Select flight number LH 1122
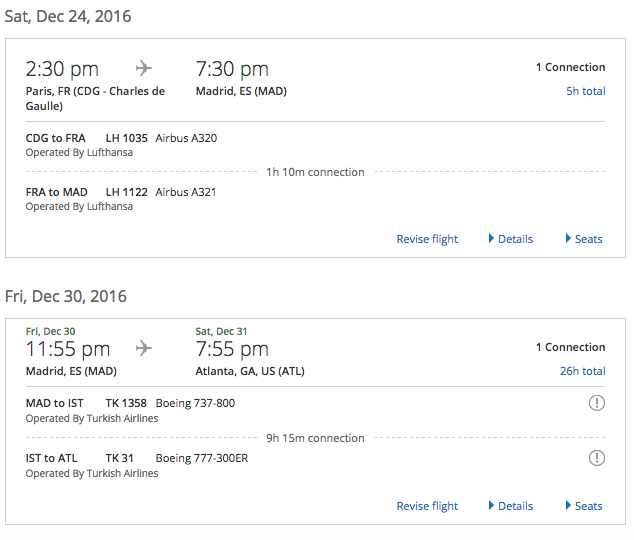 click(127, 192)
